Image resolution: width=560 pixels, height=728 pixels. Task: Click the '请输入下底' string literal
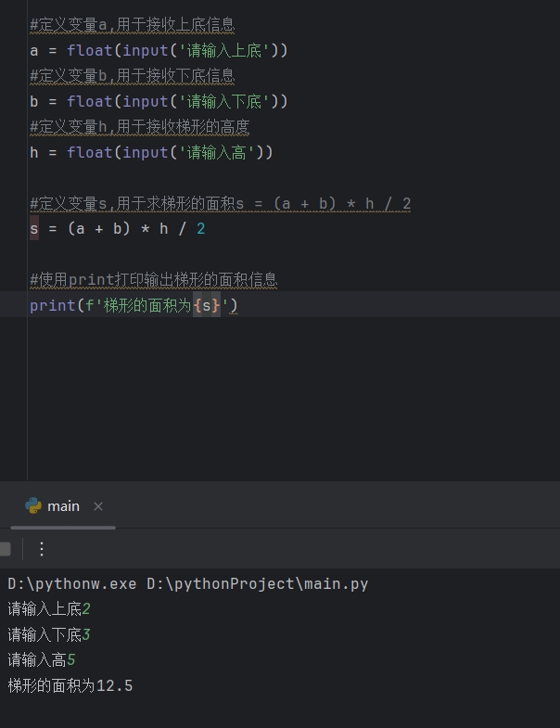223,101
